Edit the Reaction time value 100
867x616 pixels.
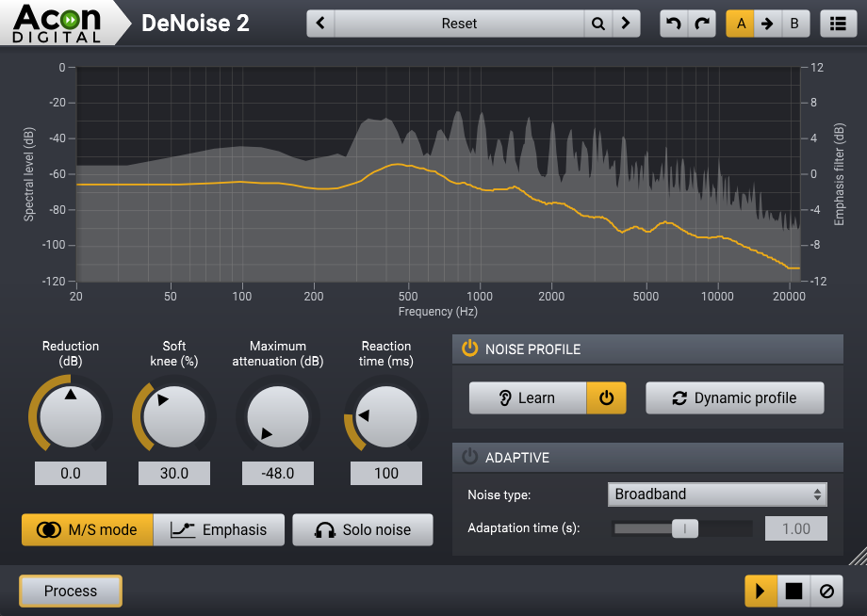[386, 474]
